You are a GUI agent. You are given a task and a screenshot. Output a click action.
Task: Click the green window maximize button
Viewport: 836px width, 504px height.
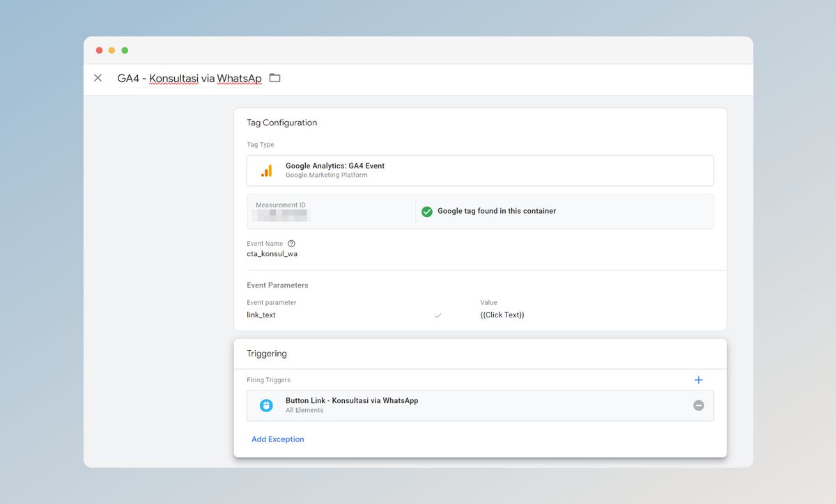[x=125, y=50]
